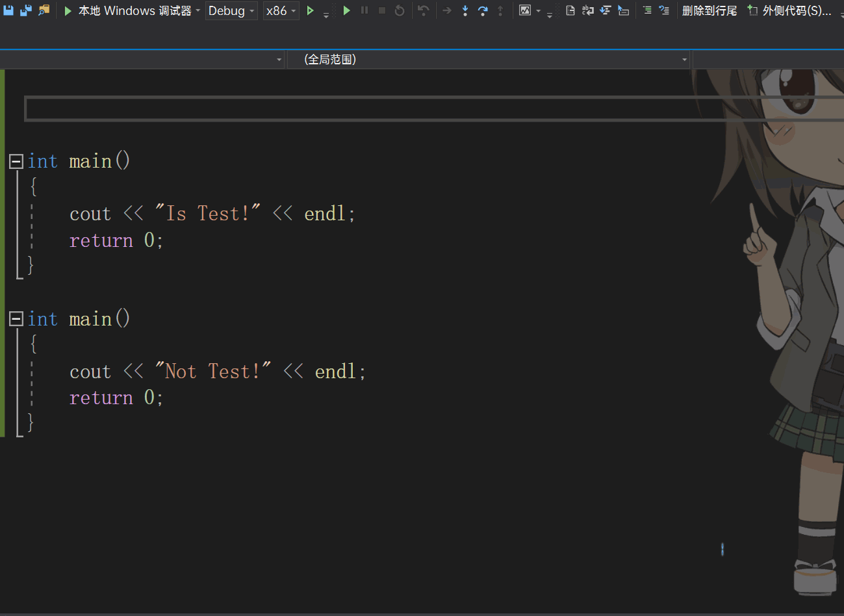Open the Debug configuration dropdown
The height and width of the screenshot is (616, 844).
pyautogui.click(x=231, y=10)
